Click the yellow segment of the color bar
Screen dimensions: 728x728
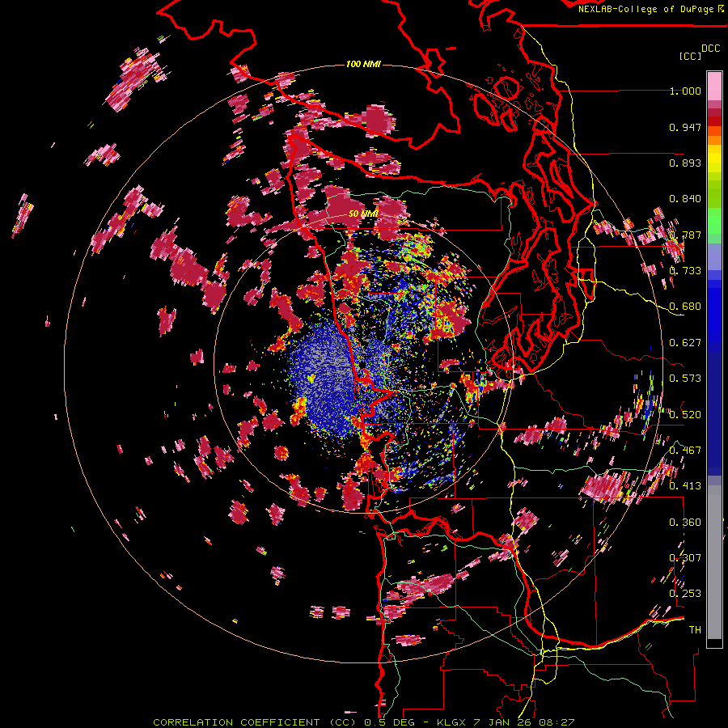(714, 159)
